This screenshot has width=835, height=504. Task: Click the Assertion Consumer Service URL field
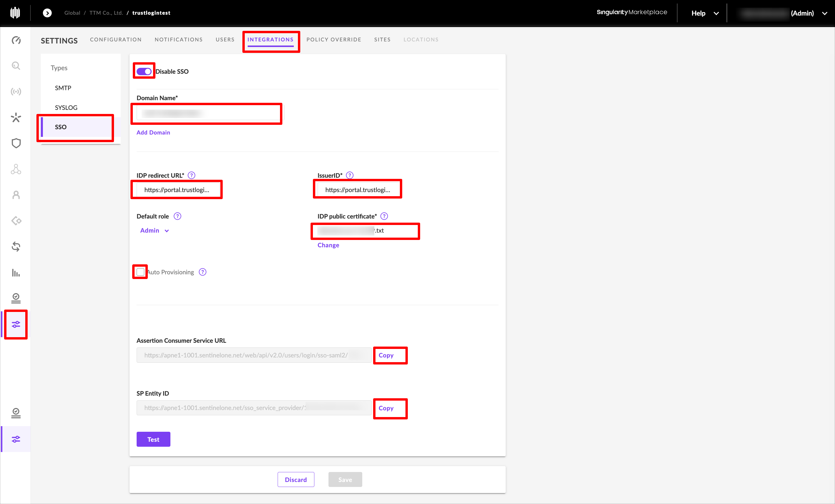(254, 355)
